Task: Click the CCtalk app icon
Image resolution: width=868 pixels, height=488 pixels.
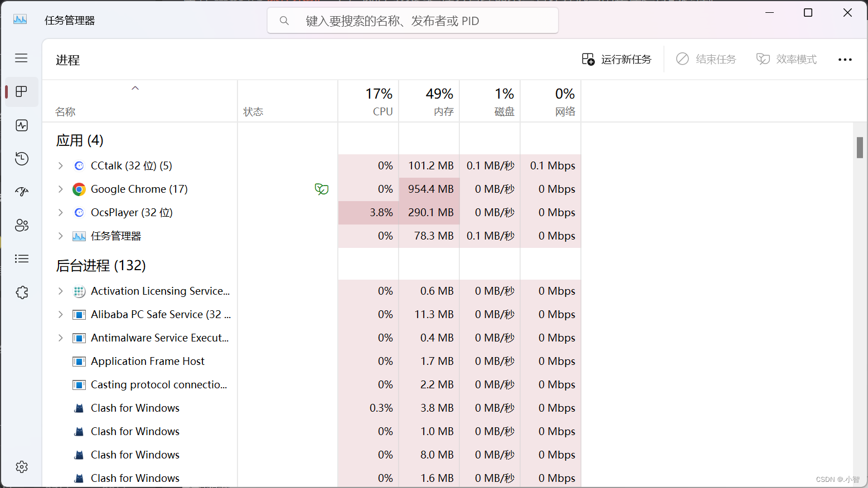Action: 79,166
